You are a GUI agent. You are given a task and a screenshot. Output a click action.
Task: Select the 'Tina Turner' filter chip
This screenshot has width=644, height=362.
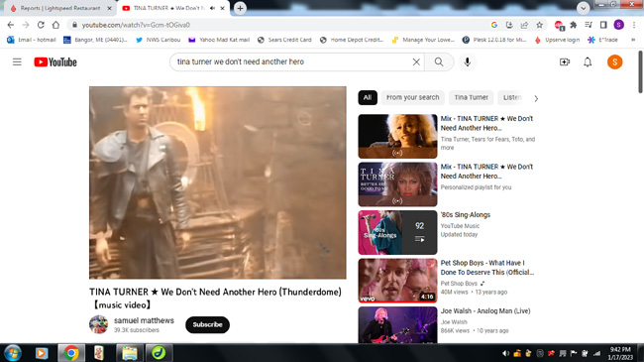click(471, 97)
